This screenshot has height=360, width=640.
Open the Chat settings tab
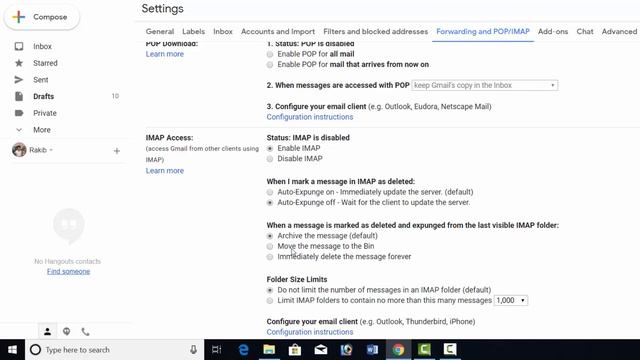[585, 31]
